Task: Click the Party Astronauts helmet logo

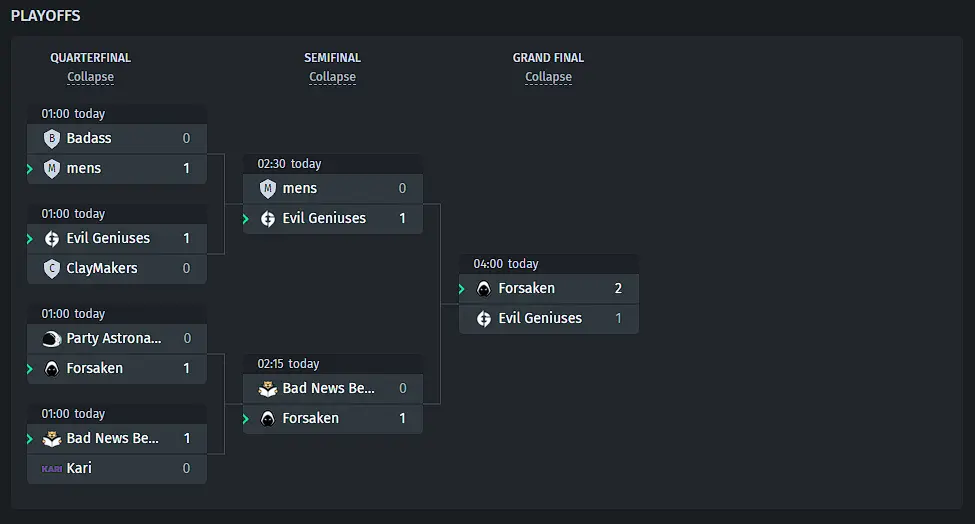Action: click(52, 339)
